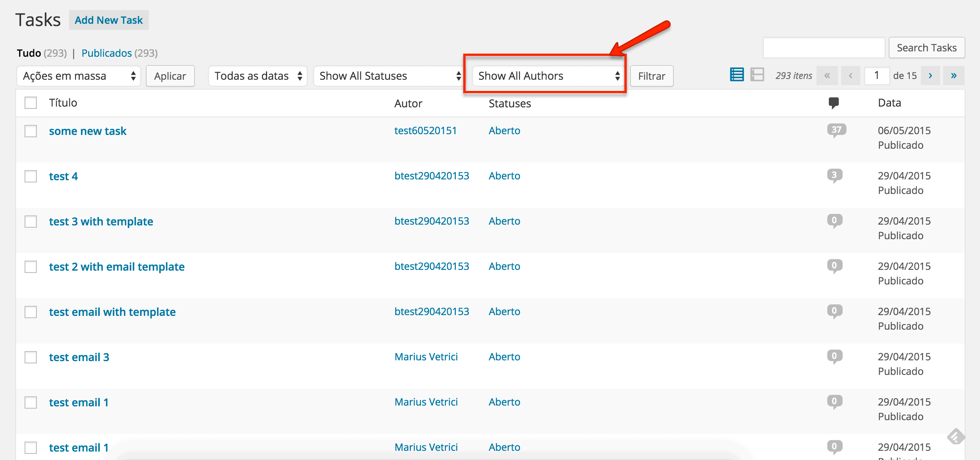
Task: Open test 2 with email template task
Action: pyautogui.click(x=117, y=267)
